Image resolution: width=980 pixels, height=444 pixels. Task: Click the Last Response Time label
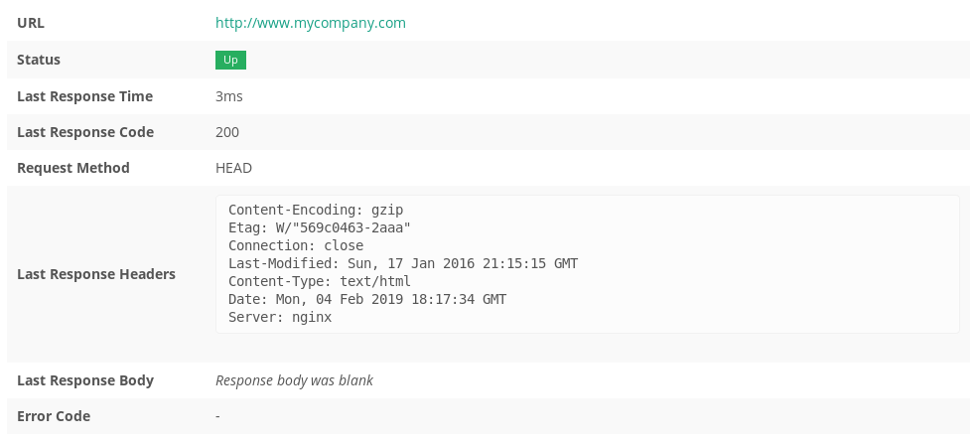pos(85,96)
